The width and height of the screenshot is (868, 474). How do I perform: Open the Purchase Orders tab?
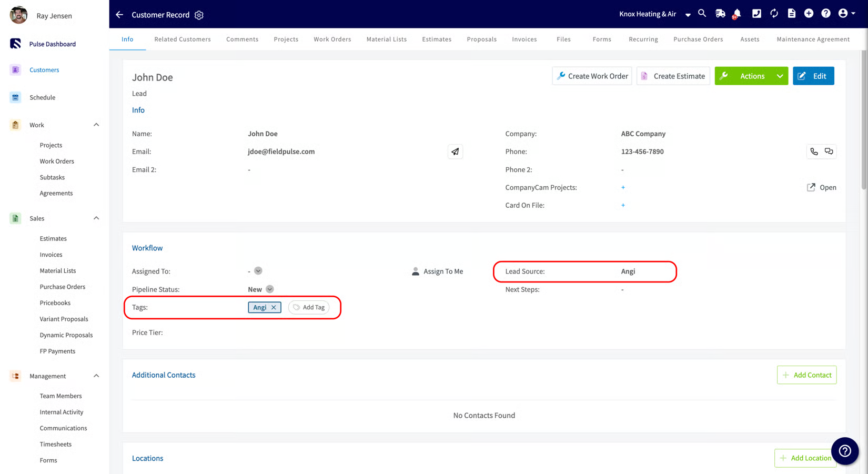[x=698, y=39]
